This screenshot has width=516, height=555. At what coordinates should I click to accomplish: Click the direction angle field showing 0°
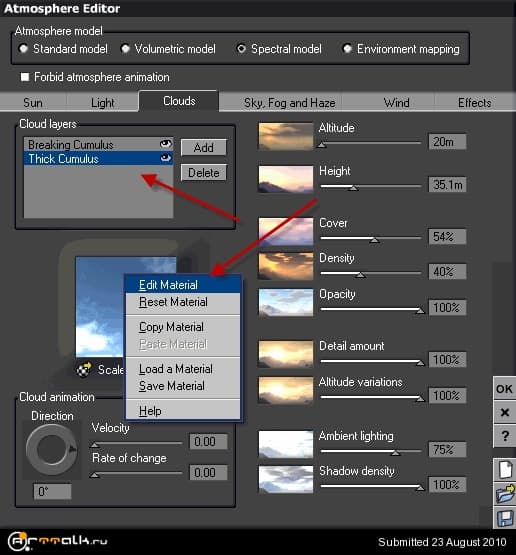(x=52, y=491)
